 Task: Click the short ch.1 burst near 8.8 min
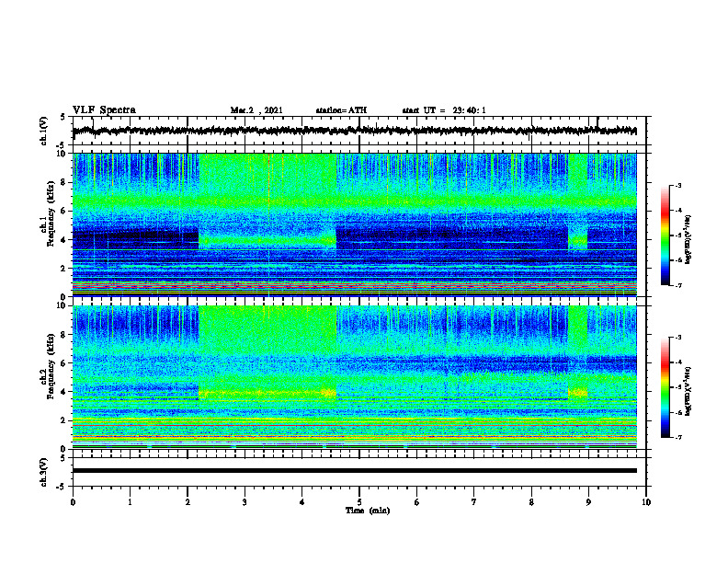point(577,201)
